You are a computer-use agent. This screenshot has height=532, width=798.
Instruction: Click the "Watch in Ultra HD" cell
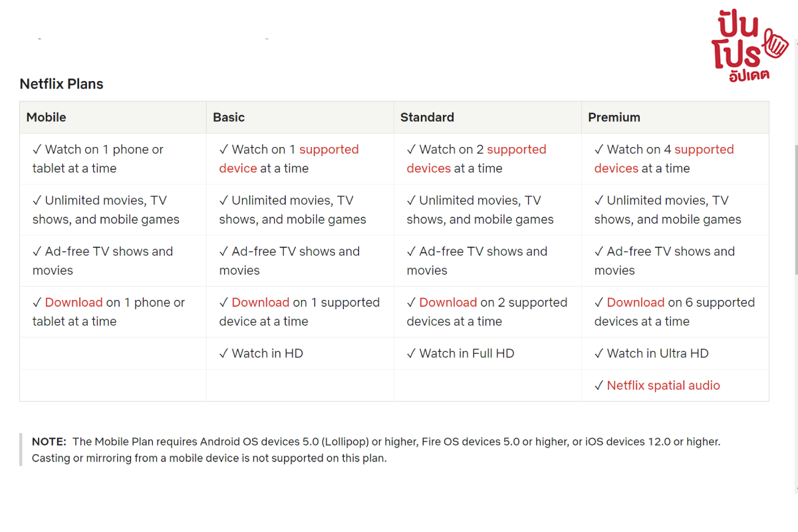[675, 353]
